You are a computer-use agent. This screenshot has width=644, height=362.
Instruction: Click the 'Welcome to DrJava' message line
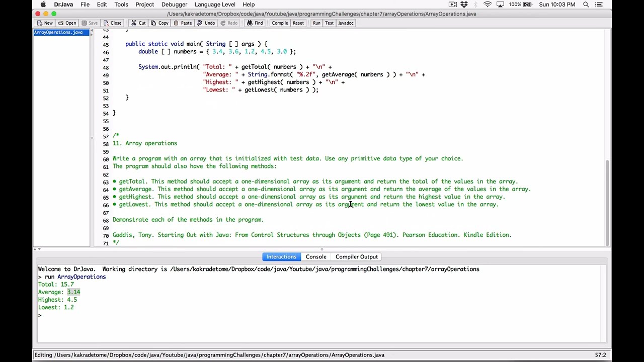[259, 269]
